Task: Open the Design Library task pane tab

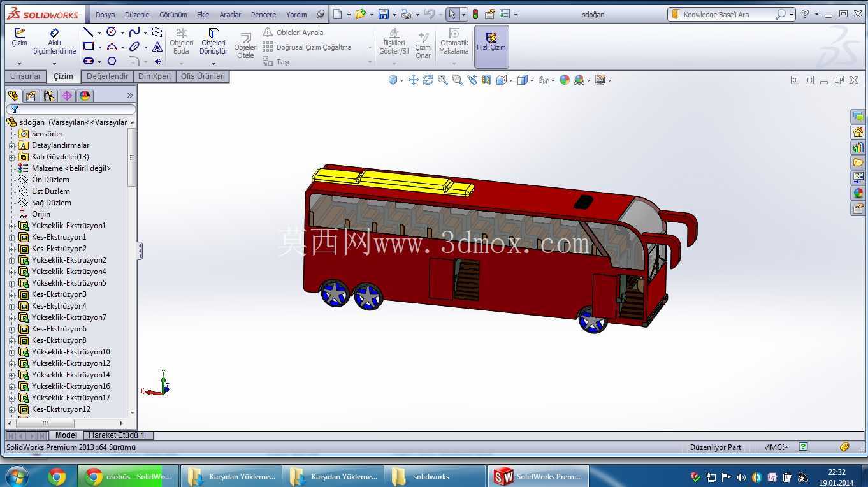Action: pos(858,147)
